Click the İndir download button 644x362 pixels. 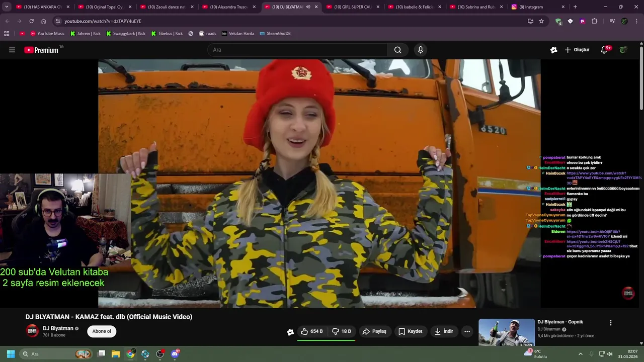coord(444,331)
